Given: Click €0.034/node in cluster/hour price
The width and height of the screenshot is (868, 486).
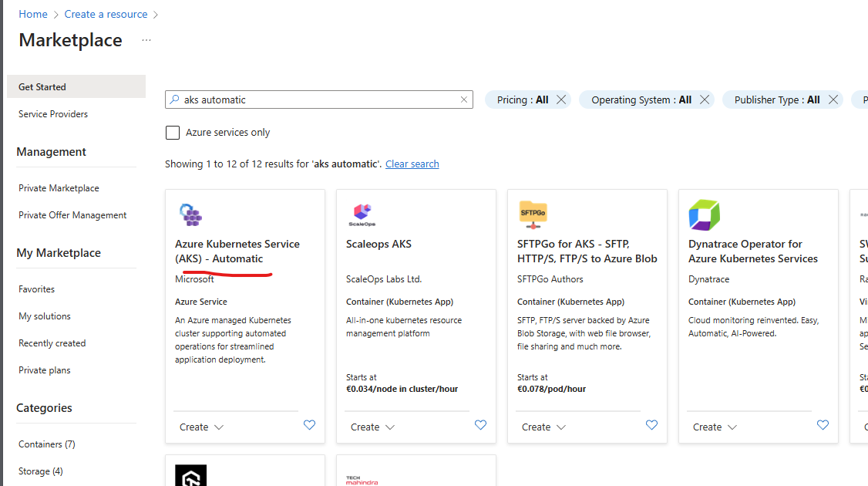Looking at the screenshot, I should [x=402, y=389].
